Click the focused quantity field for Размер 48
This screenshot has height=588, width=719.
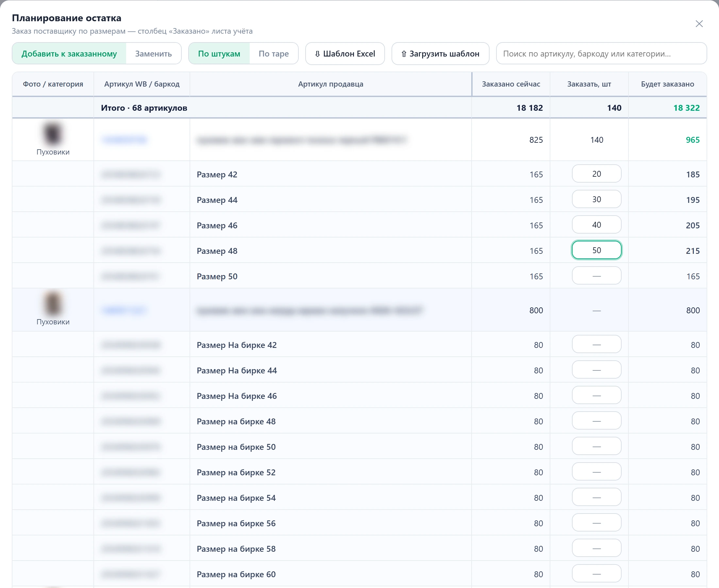(x=596, y=250)
